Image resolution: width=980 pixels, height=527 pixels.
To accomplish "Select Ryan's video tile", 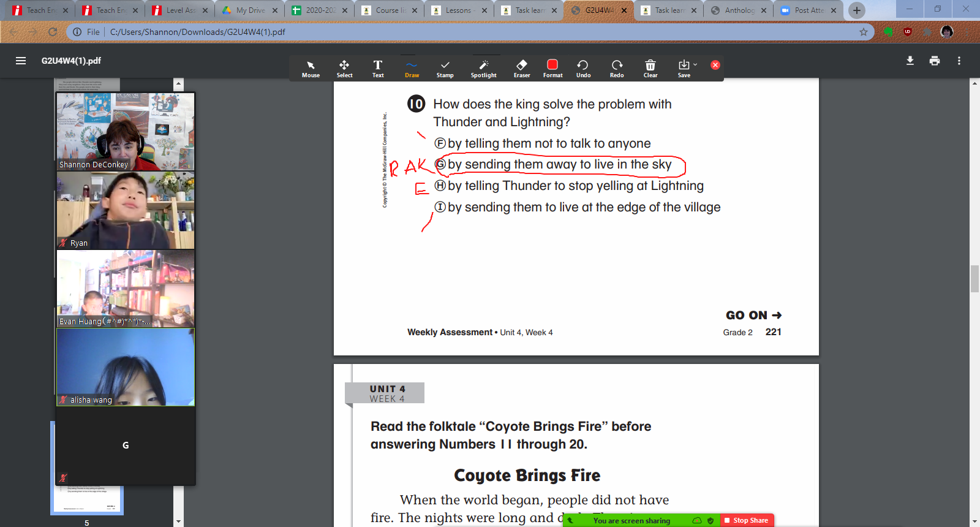I will (x=126, y=210).
